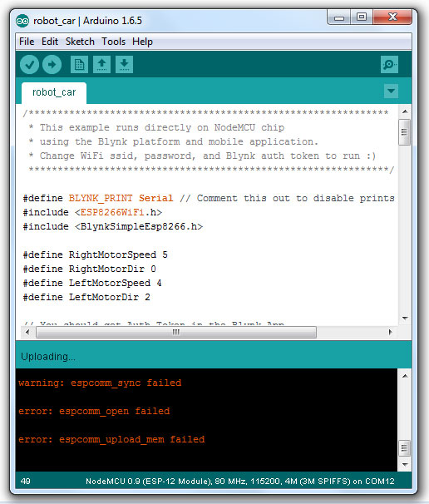
Task: Open a sketch with the up-arrow icon
Action: (102, 65)
